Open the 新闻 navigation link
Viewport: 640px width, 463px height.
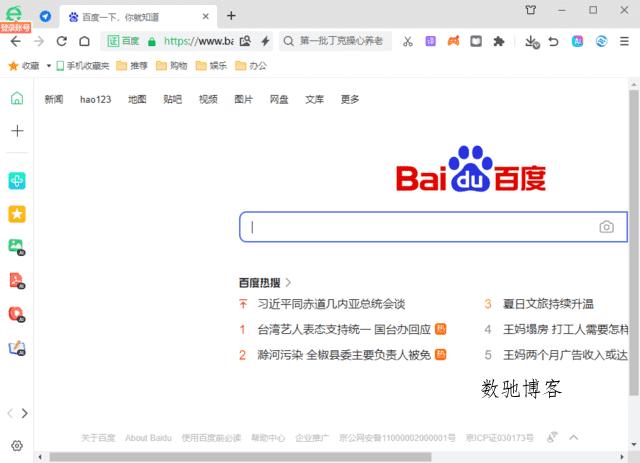(53, 99)
